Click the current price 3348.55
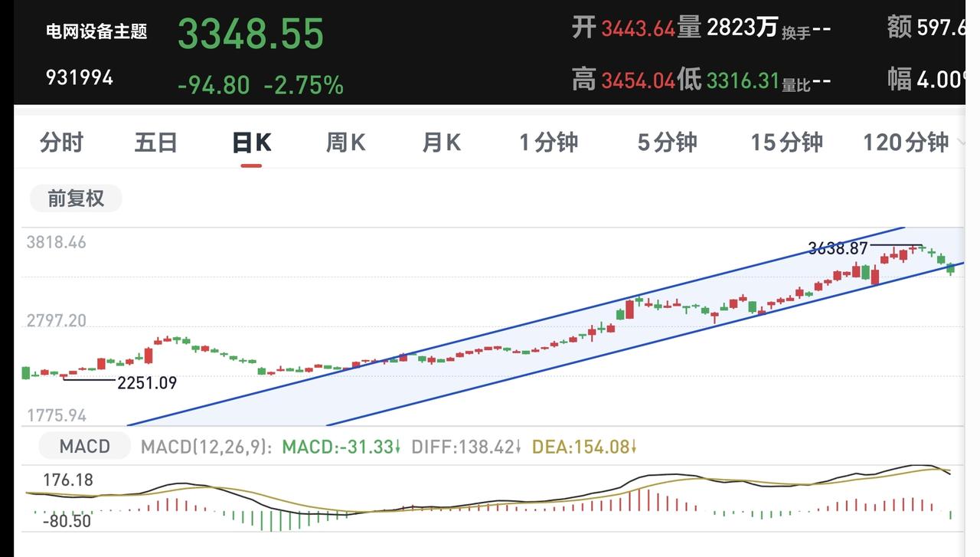 point(251,34)
